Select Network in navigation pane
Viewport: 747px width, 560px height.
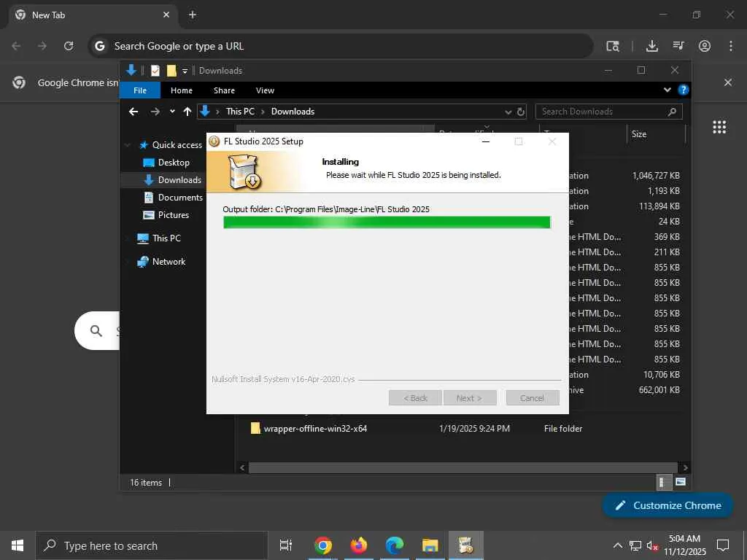coord(169,262)
